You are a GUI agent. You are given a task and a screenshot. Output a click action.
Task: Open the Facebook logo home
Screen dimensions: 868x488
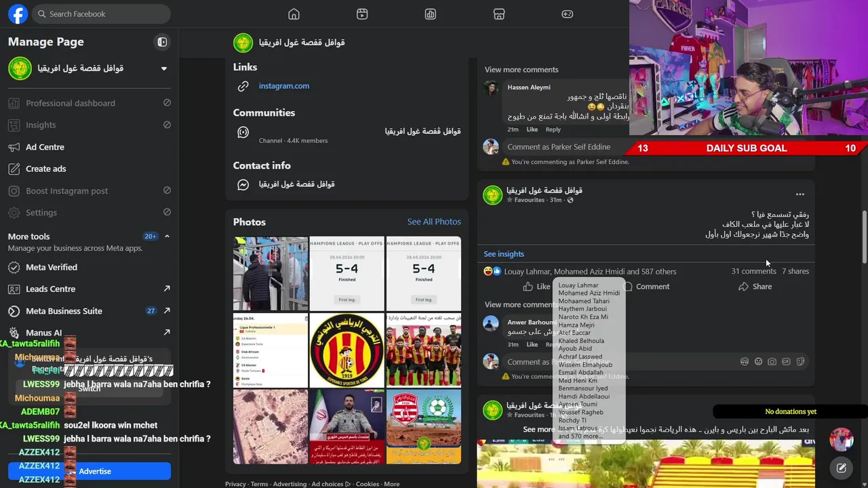[18, 14]
